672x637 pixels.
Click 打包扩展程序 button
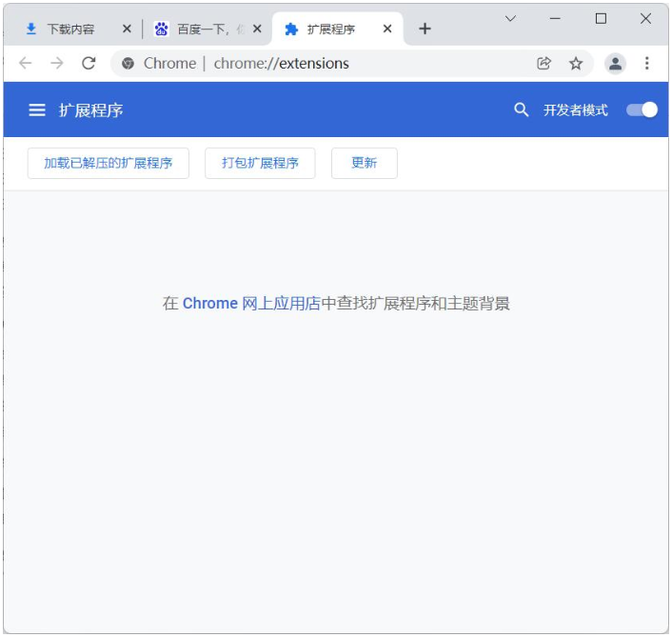260,163
